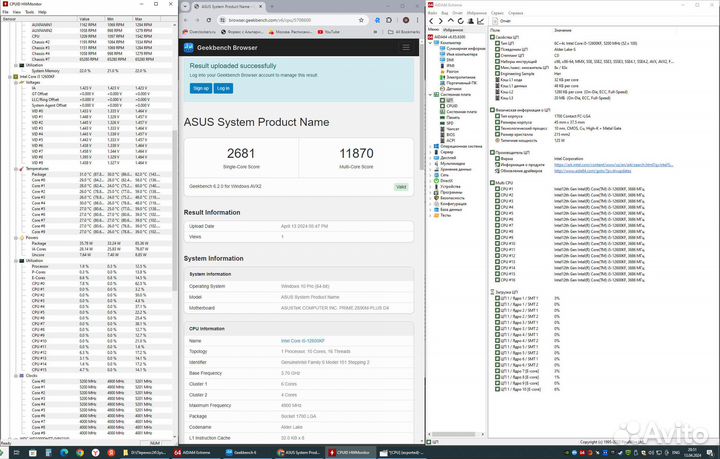Open the YouTube bookmark
The width and height of the screenshot is (720, 459).
click(x=329, y=32)
